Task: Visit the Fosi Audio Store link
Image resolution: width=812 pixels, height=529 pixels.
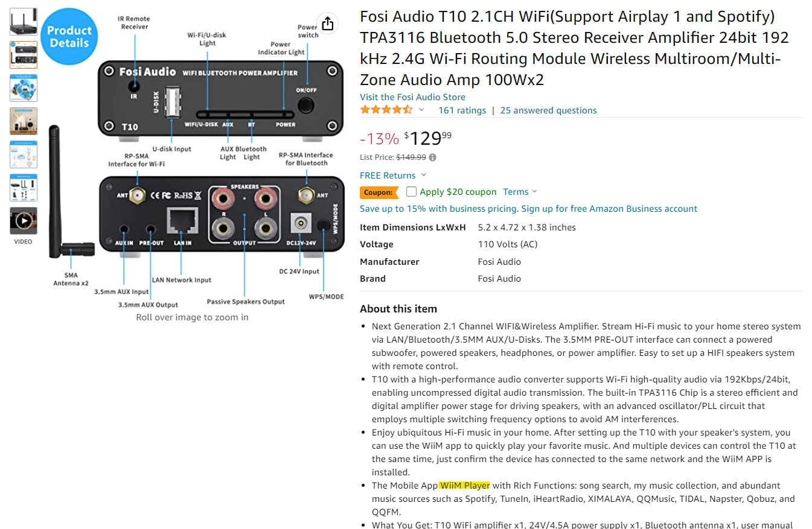Action: click(412, 97)
